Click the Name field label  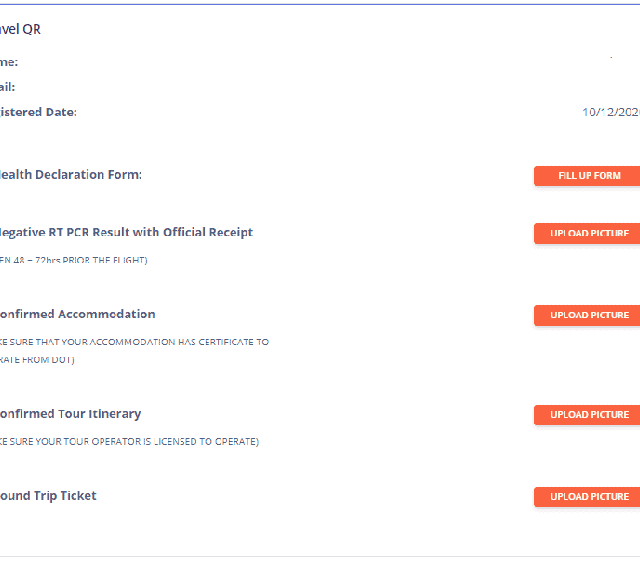tap(9, 62)
